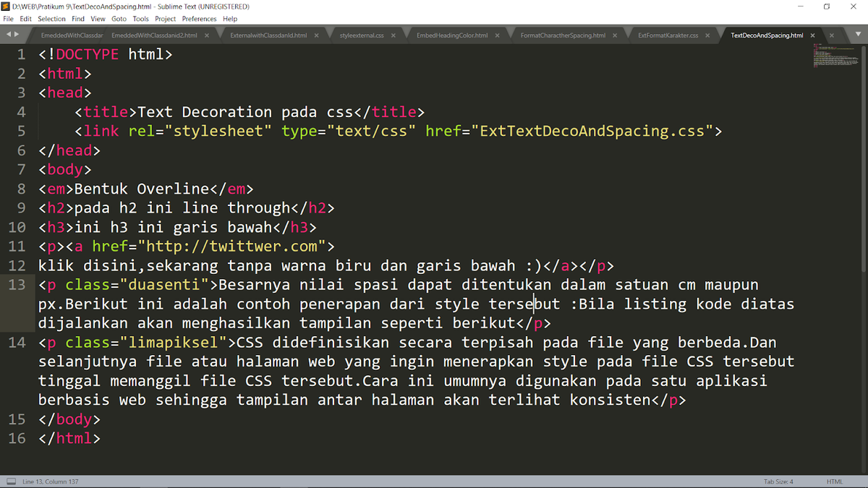The width and height of the screenshot is (868, 488).
Task: Click line number 8 in the gutter
Action: tap(21, 189)
